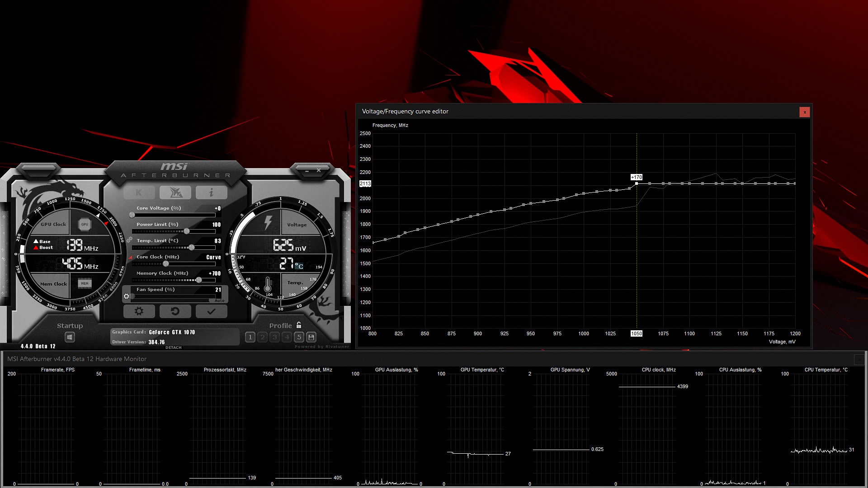Screen dimensions: 868x488
Task: Select profile slot 1
Action: point(250,337)
